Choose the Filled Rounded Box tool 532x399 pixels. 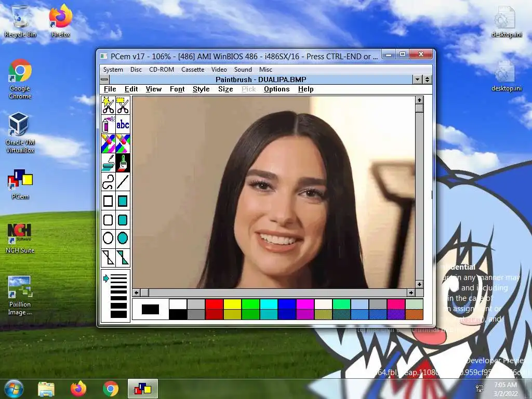click(123, 220)
